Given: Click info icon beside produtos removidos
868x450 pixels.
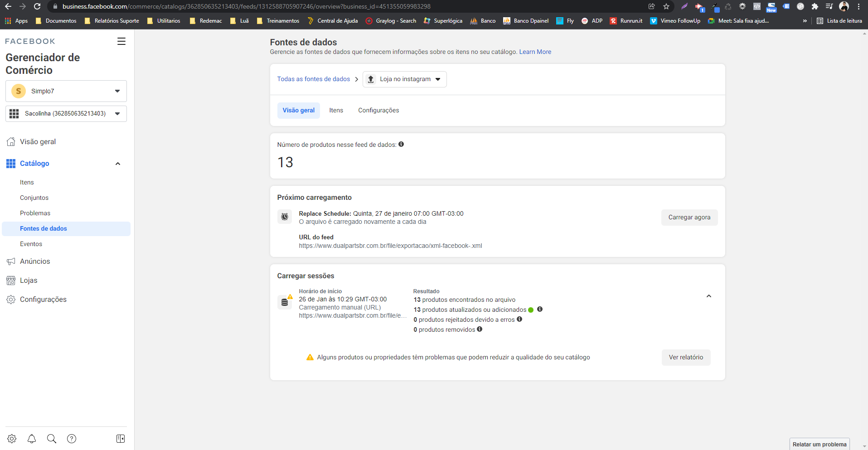Looking at the screenshot, I should click(480, 329).
